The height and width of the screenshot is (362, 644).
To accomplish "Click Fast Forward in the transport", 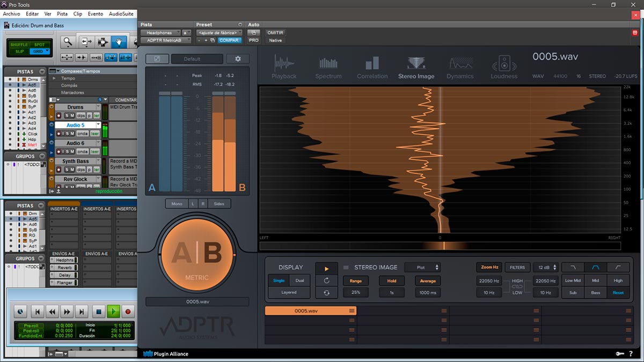I will 67,311.
